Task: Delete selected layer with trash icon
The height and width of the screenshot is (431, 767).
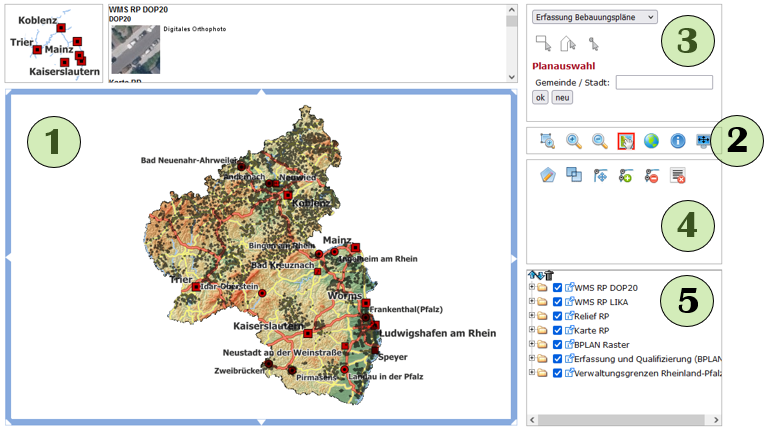Action: point(549,275)
